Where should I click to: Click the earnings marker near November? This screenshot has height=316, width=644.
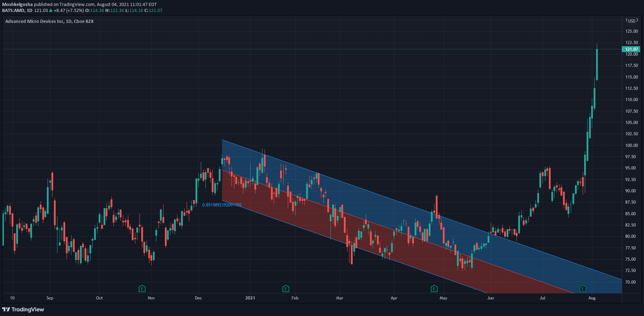tap(142, 289)
